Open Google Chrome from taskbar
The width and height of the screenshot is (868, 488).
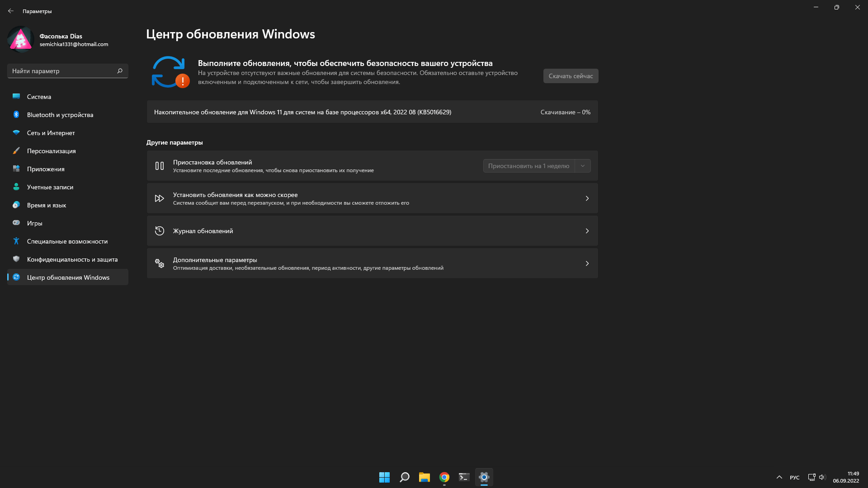point(444,477)
